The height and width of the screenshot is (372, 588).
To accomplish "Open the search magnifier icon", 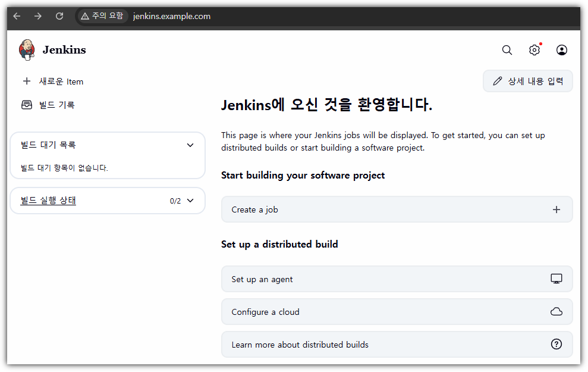I will (507, 50).
